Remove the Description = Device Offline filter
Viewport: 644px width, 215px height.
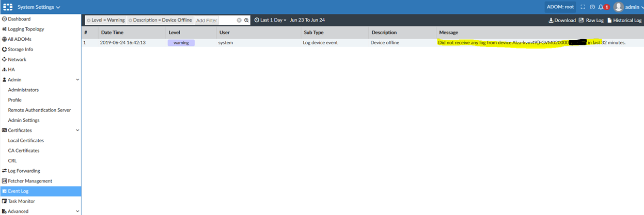[130, 20]
